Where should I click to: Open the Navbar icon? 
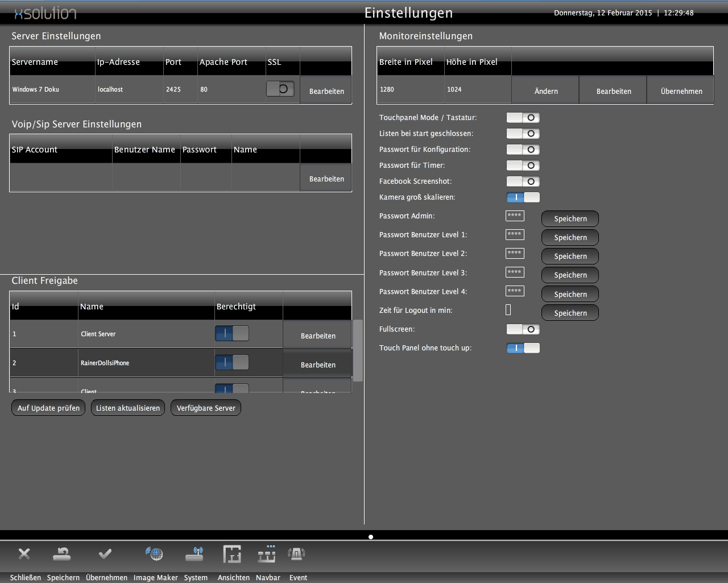267,554
